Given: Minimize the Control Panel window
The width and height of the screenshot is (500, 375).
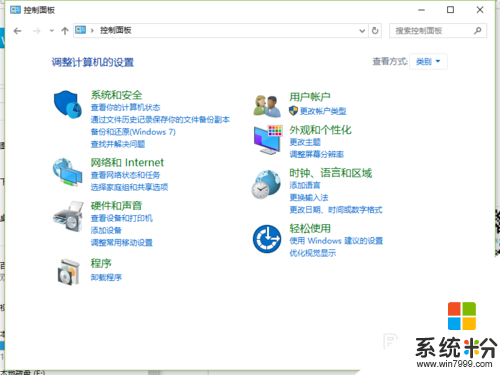Looking at the screenshot, I should (x=422, y=10).
